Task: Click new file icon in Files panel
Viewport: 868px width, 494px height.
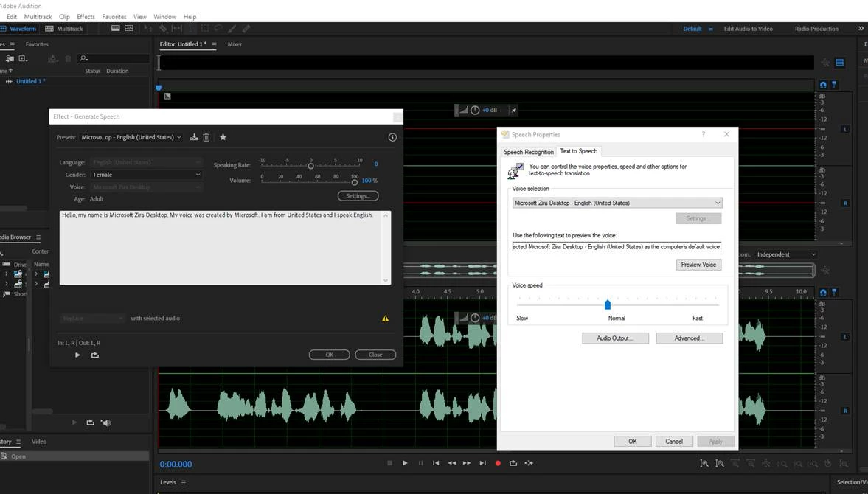Action: (x=23, y=59)
